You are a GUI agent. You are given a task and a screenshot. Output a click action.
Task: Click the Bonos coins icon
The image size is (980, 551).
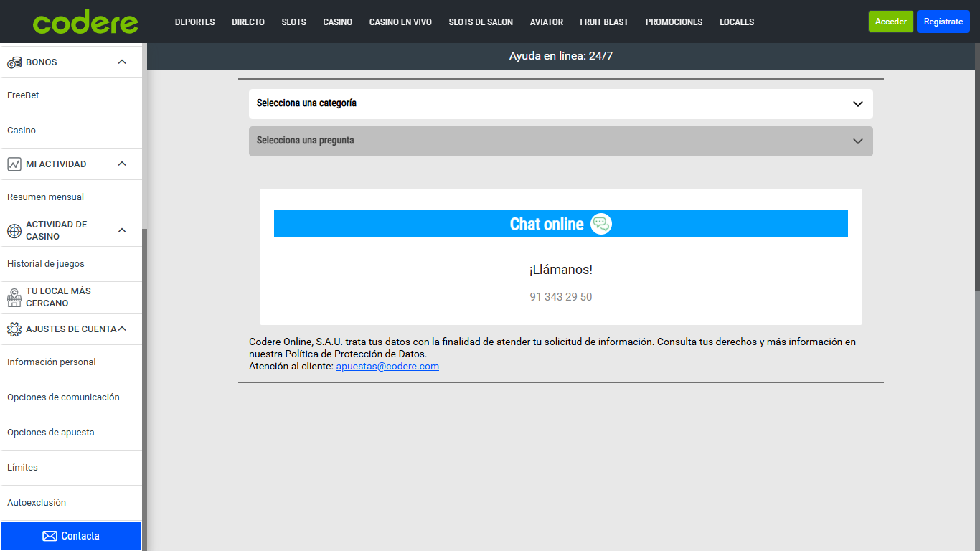[x=14, y=62]
